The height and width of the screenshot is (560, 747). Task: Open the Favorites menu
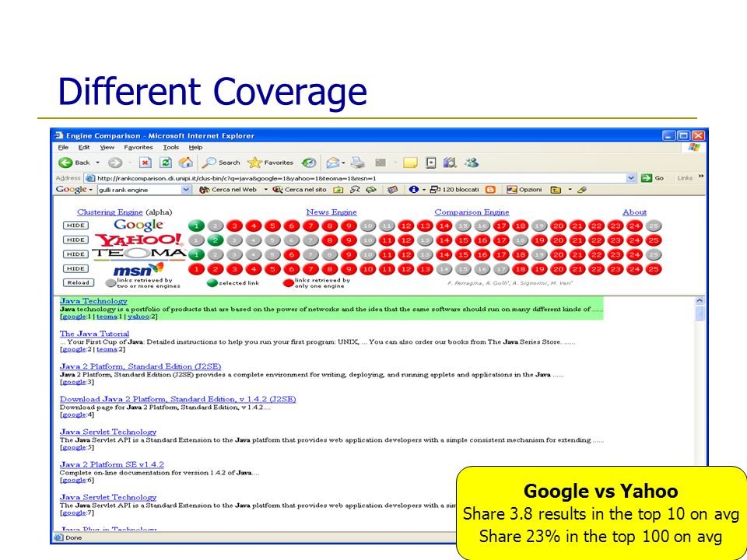[x=139, y=148]
